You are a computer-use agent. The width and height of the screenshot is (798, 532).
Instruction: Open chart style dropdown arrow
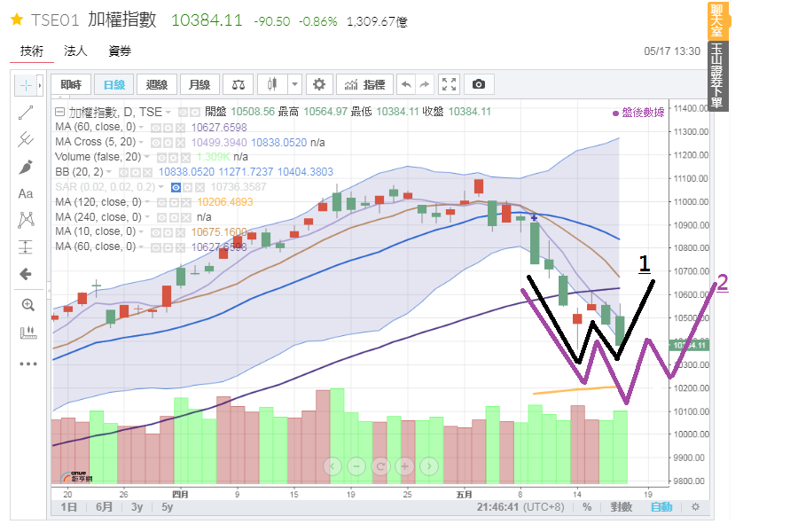click(x=294, y=84)
